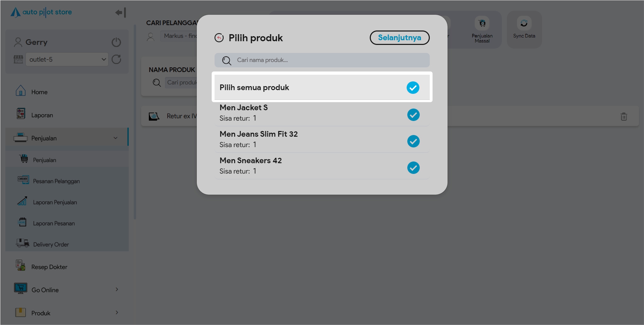Toggle the Pilih semua produk checkbox
The height and width of the screenshot is (325, 644).
click(x=413, y=88)
